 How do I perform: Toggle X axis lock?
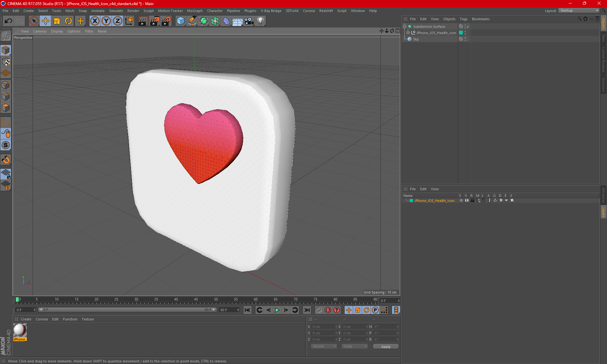(95, 21)
